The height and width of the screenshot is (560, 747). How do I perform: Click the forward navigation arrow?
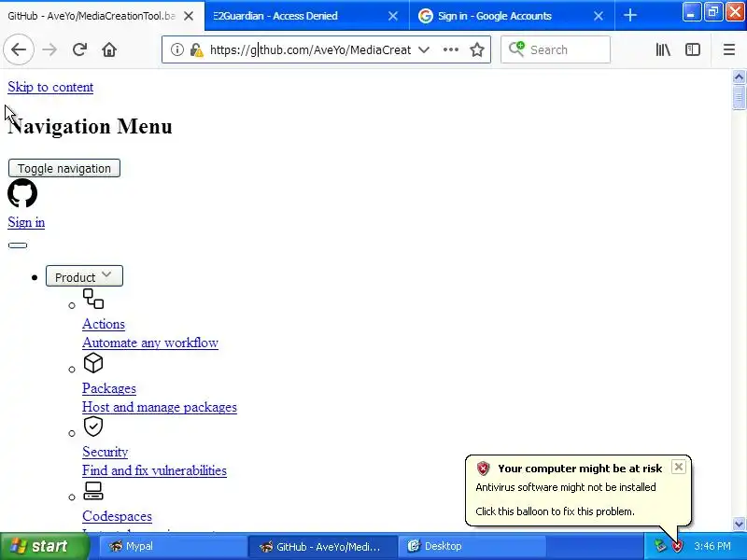point(49,49)
